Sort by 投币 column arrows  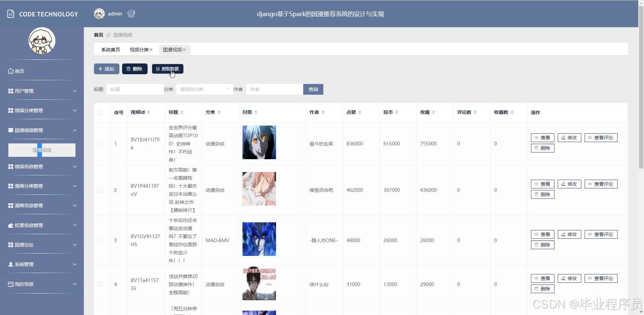397,112
